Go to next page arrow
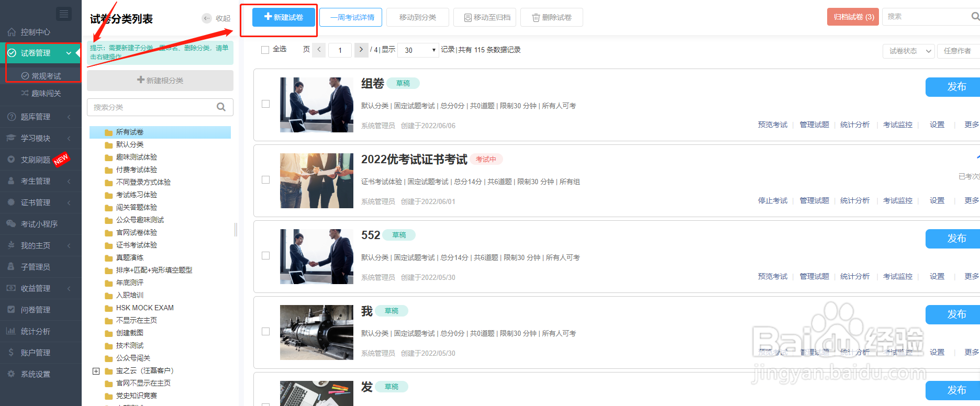This screenshot has height=406, width=980. pyautogui.click(x=361, y=50)
